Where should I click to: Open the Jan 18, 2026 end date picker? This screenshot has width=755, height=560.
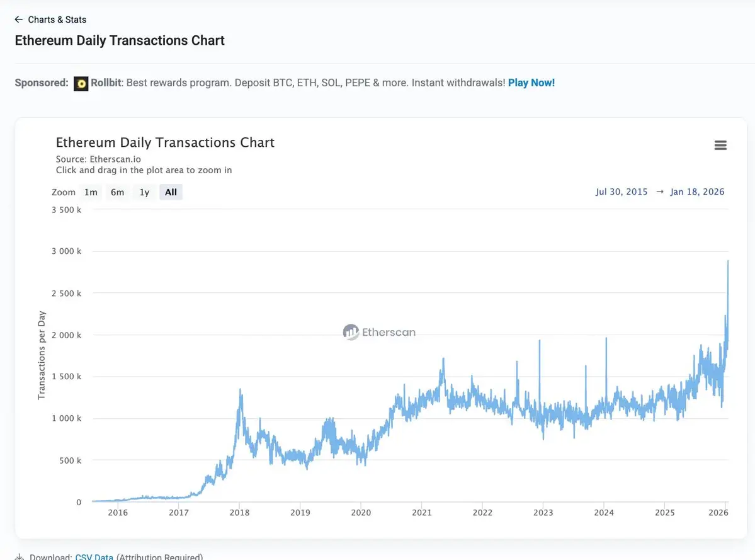pyautogui.click(x=698, y=191)
